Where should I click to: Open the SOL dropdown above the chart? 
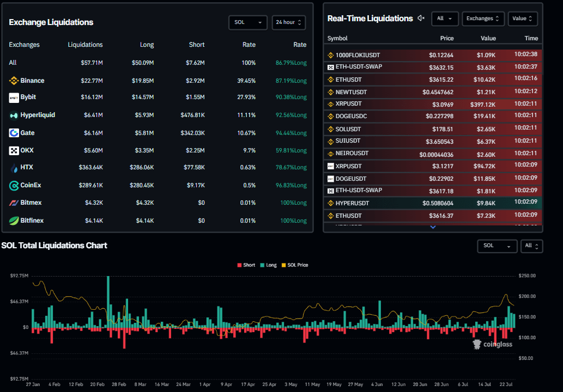(497, 246)
